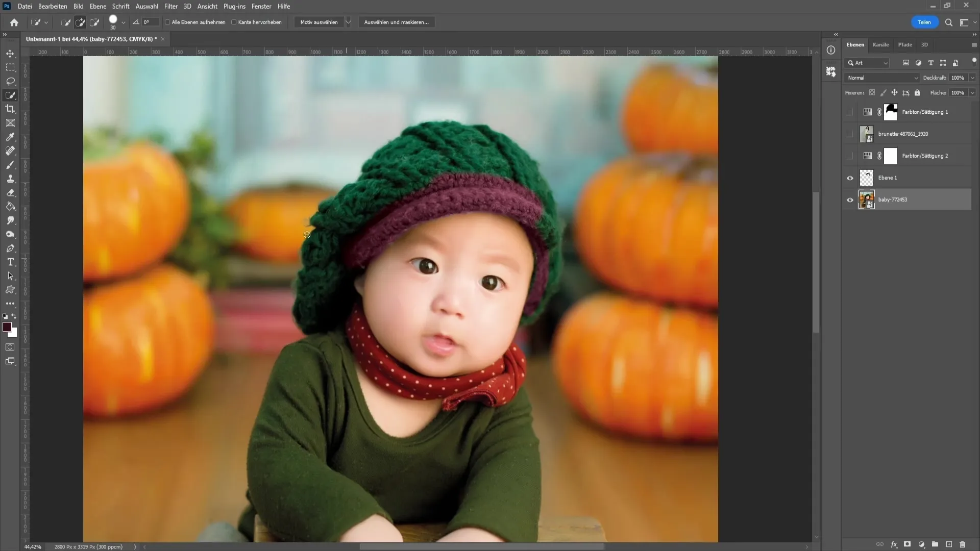This screenshot has width=980, height=551.
Task: Click Auswählen und maskieren button
Action: click(397, 22)
